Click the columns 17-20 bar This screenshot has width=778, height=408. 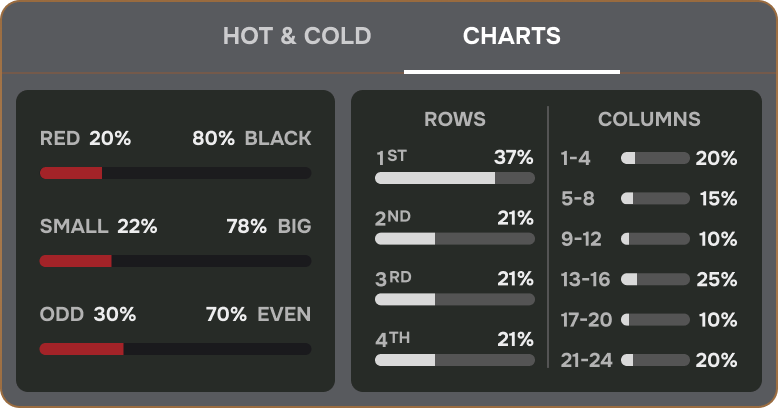tap(655, 320)
